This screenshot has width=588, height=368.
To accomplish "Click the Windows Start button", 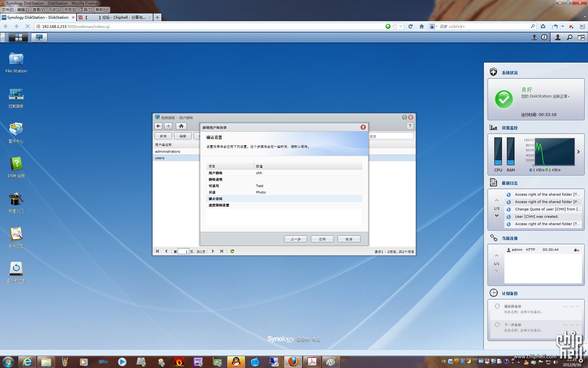I will (x=8, y=362).
